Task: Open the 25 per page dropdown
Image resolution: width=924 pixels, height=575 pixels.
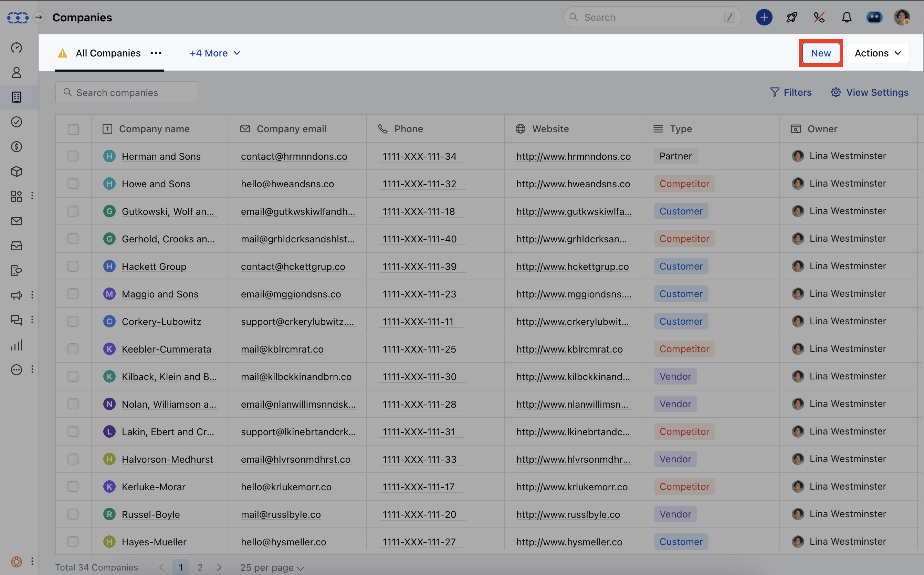Action: tap(272, 567)
